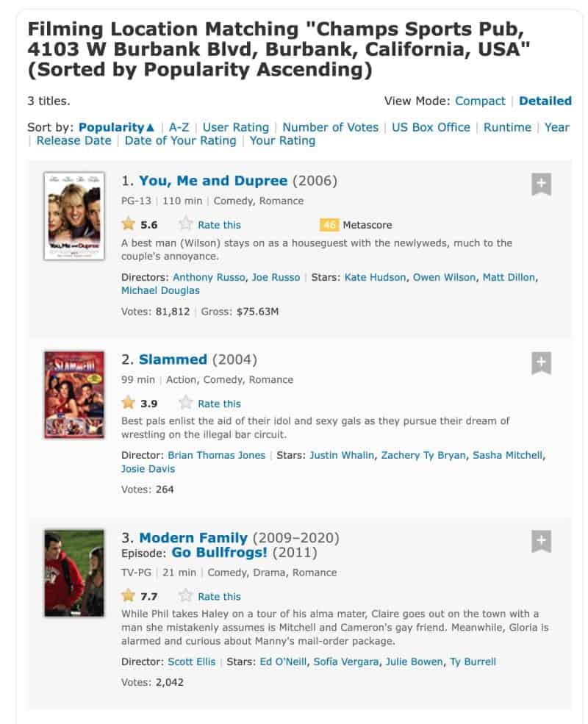Select Detailed view mode

point(545,101)
